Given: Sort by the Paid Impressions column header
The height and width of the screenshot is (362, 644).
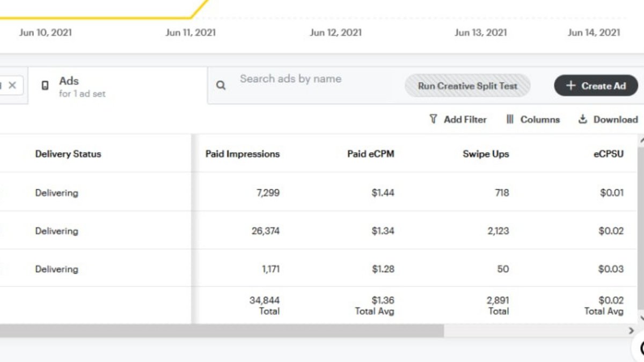Looking at the screenshot, I should pyautogui.click(x=243, y=154).
